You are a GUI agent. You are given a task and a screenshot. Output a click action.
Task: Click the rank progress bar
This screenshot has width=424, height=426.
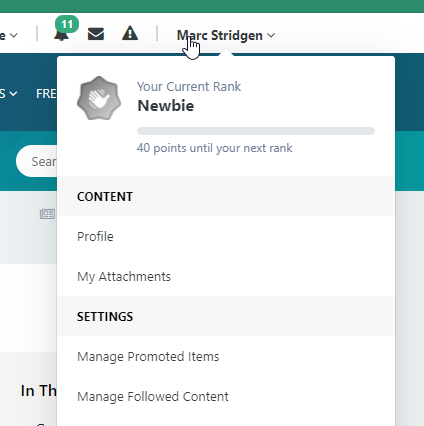256,131
